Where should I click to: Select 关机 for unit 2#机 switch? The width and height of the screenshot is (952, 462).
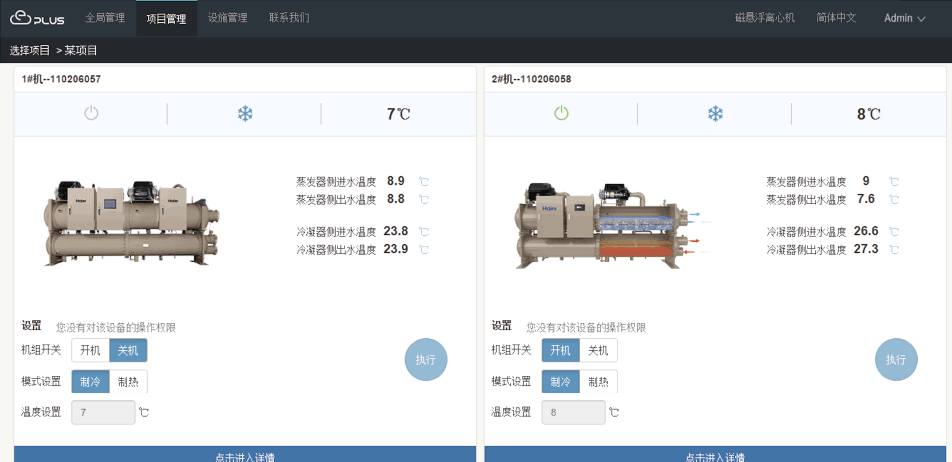pyautogui.click(x=598, y=350)
